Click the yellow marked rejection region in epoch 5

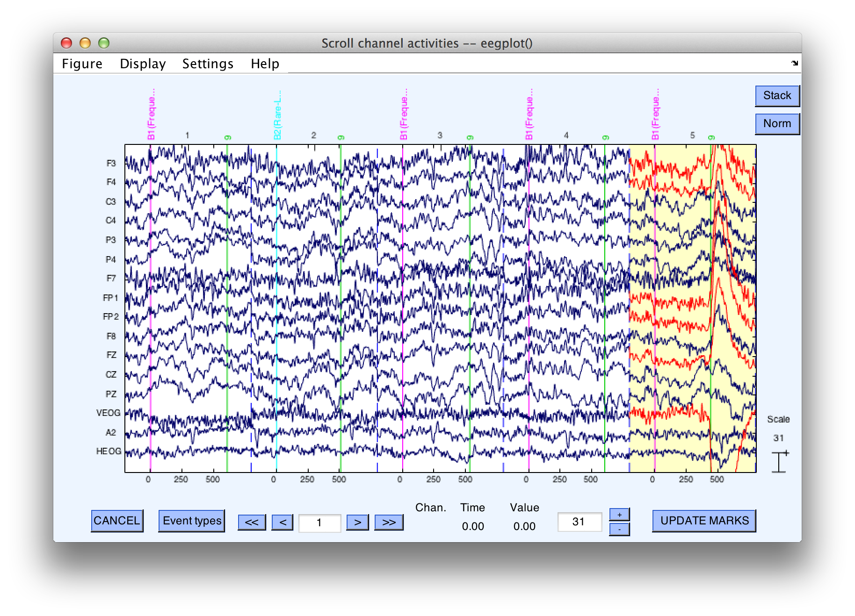click(693, 308)
